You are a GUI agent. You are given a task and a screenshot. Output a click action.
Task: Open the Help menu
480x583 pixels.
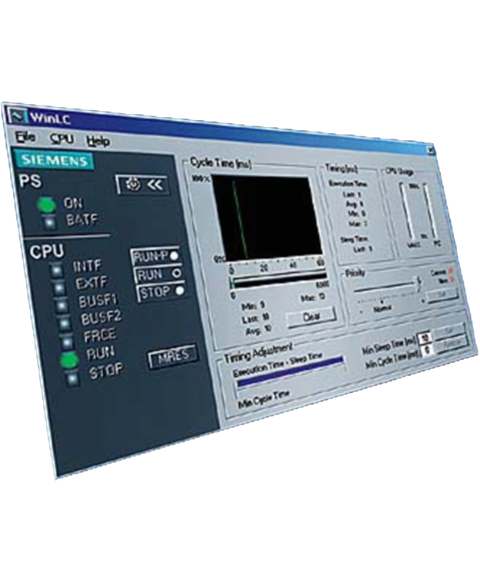[98, 141]
